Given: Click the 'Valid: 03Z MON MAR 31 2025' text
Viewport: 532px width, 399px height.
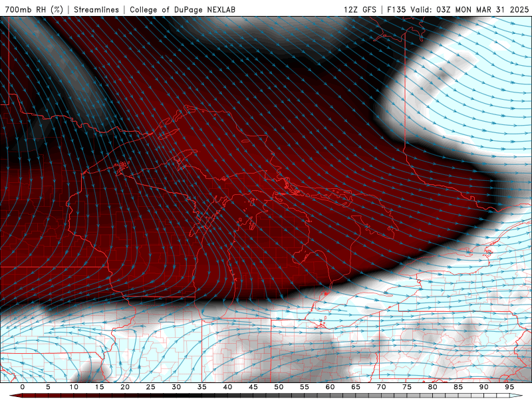Looking at the screenshot, I should 469,9.
